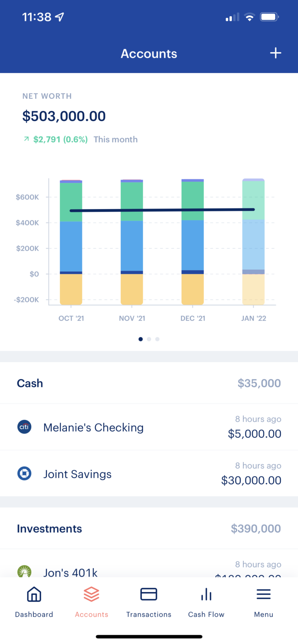This screenshot has height=644, width=298.
Task: Tap Jon's 401k green logo icon
Action: (24, 571)
